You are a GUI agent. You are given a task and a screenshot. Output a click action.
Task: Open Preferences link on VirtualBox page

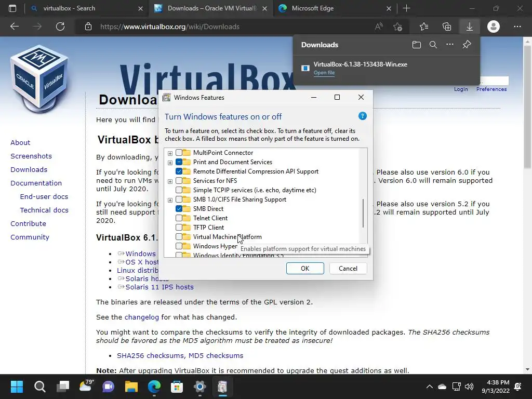[491, 89]
